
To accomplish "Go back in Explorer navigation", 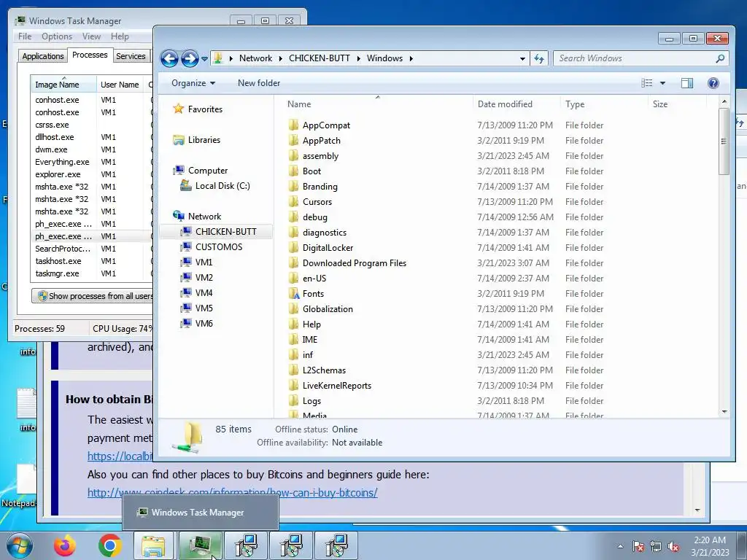I will [x=169, y=58].
